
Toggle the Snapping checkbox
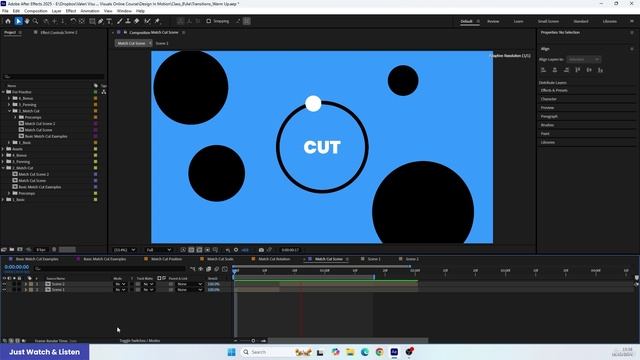tap(209, 21)
